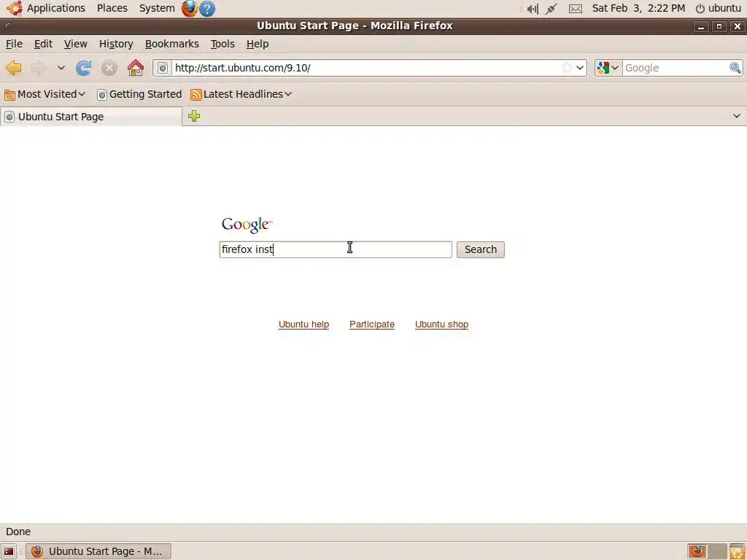
Task: Click the Show Desktop icon in bottom panel
Action: (x=9, y=551)
